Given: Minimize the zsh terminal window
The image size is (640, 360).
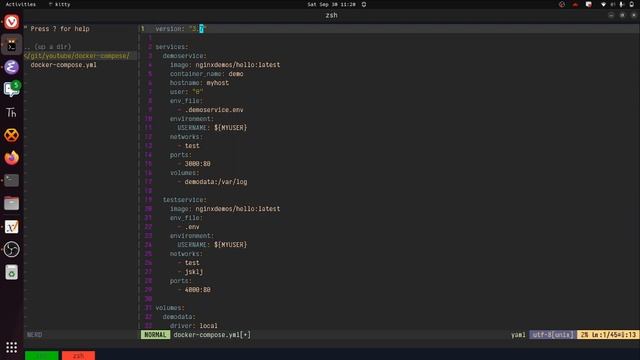Looking at the screenshot, I should tap(611, 15).
